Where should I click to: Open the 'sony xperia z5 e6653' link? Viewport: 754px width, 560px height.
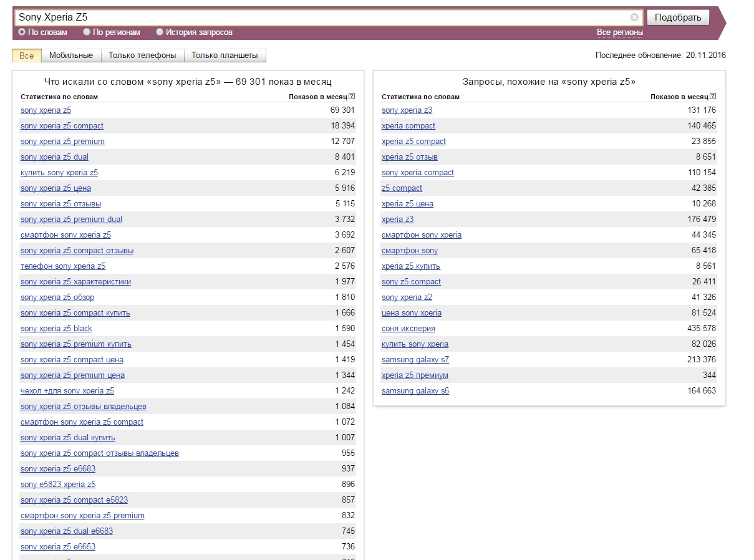click(x=58, y=547)
